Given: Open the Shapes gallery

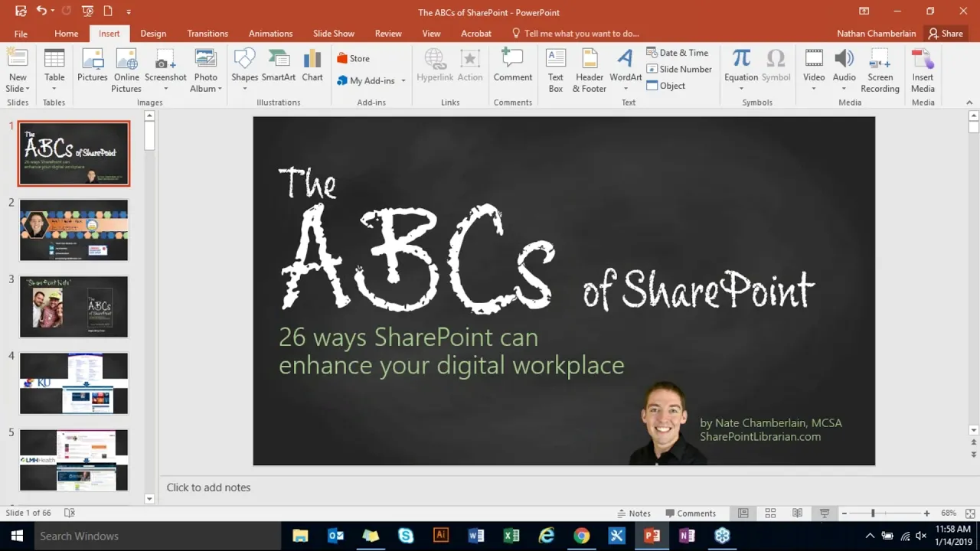Looking at the screenshot, I should (x=244, y=70).
